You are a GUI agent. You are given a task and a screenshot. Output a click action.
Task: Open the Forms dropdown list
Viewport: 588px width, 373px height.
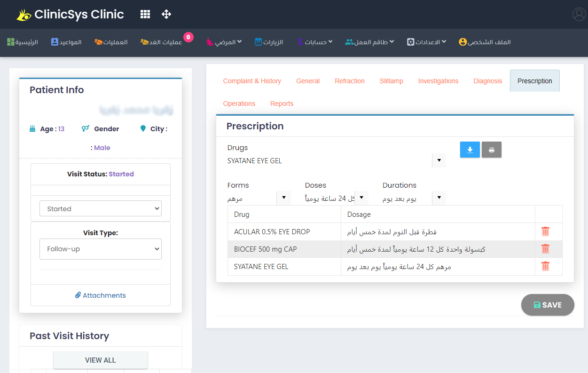click(x=283, y=198)
